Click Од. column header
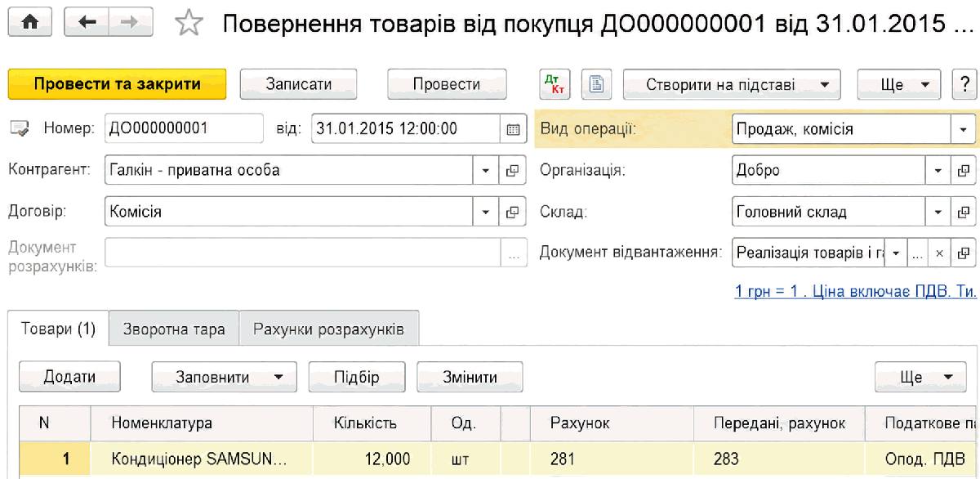 465,423
